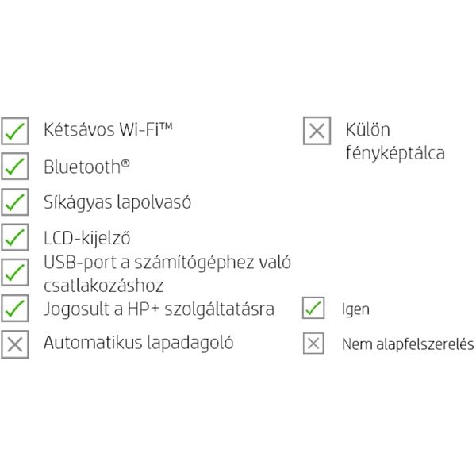Viewport: 476px width, 476px height.
Task: Click the Automatikus lapadagoló label
Action: coord(139,343)
